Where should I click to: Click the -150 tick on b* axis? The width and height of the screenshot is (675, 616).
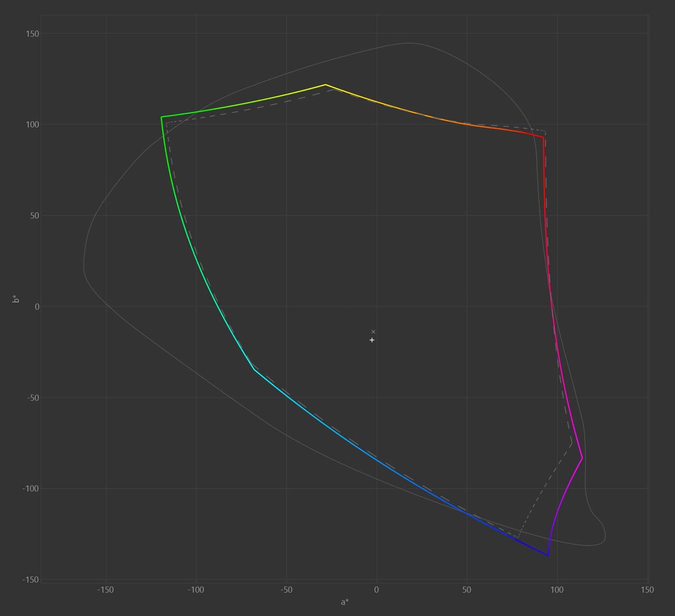point(31,580)
